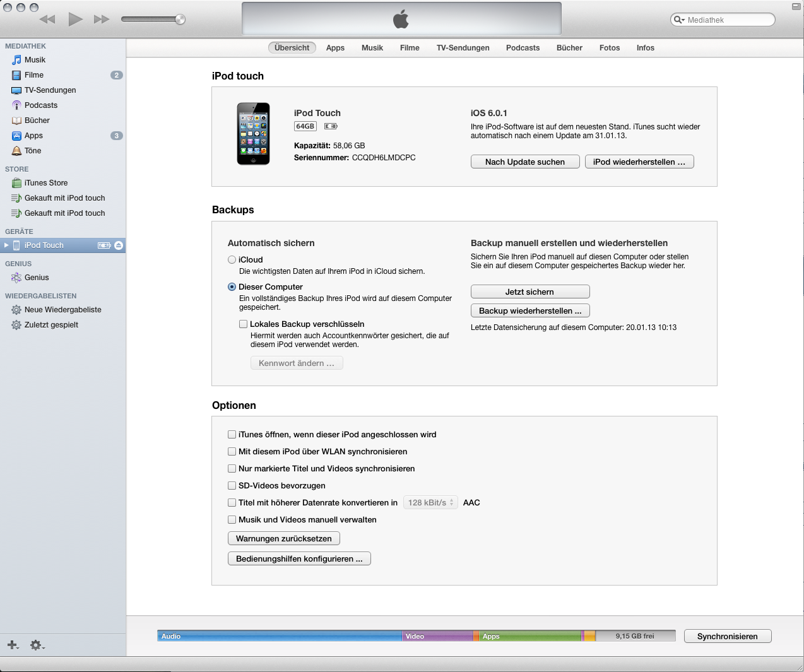Click the iPod touch device thumbnail
The width and height of the screenshot is (804, 672).
[253, 134]
